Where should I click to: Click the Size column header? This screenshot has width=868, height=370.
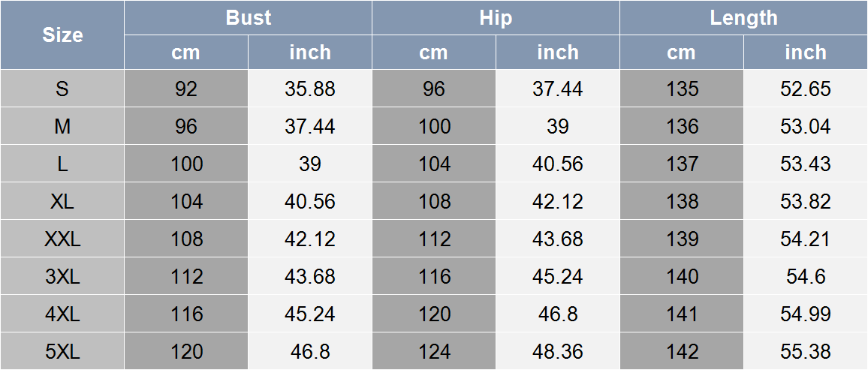tap(62, 35)
